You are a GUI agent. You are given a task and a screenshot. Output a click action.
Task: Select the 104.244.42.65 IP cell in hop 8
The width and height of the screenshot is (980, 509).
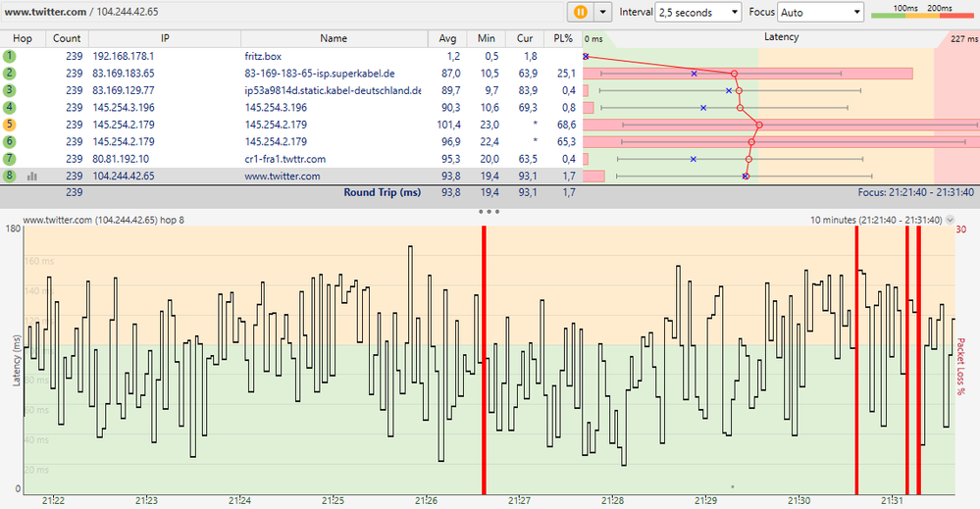[124, 176]
